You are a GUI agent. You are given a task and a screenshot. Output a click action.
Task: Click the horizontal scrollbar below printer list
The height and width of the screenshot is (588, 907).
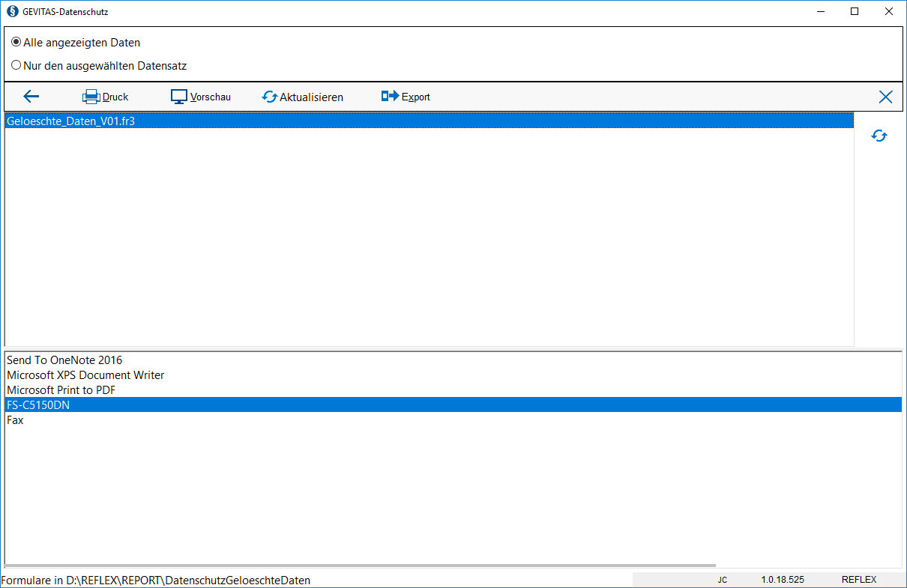coord(361,566)
